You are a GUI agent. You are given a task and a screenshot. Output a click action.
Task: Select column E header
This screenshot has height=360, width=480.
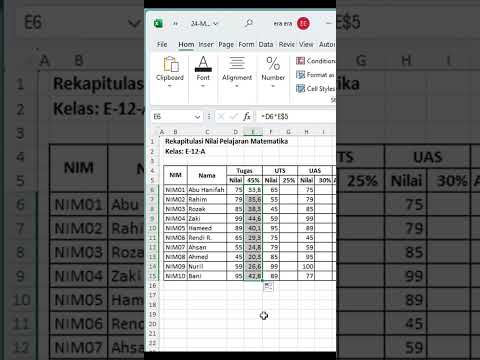(253, 132)
